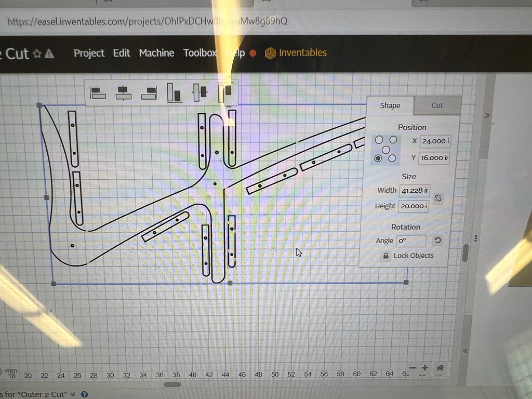532x399 pixels.
Task: Select the center-horizontally alignment icon
Action: [x=124, y=92]
